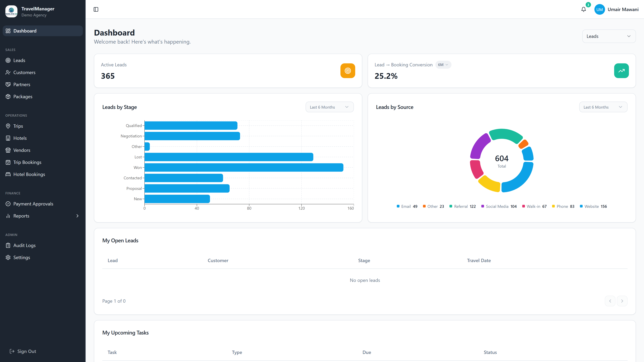Click the Trips map pin icon

8,126
